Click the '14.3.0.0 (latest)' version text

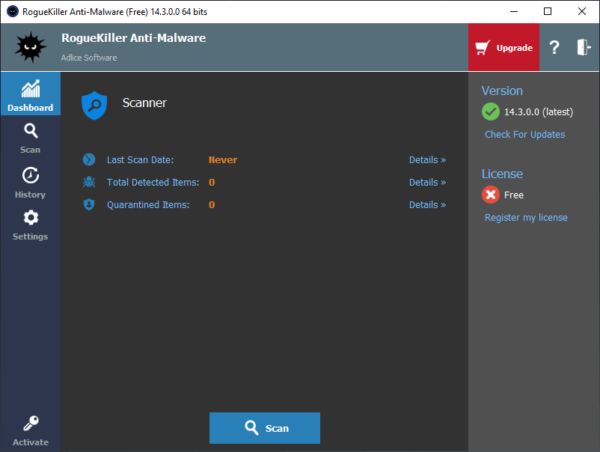538,112
